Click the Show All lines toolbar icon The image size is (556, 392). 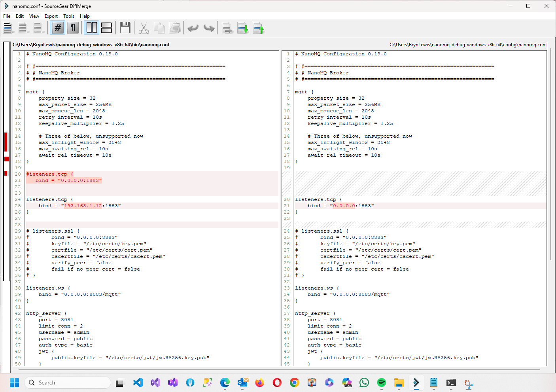8,28
